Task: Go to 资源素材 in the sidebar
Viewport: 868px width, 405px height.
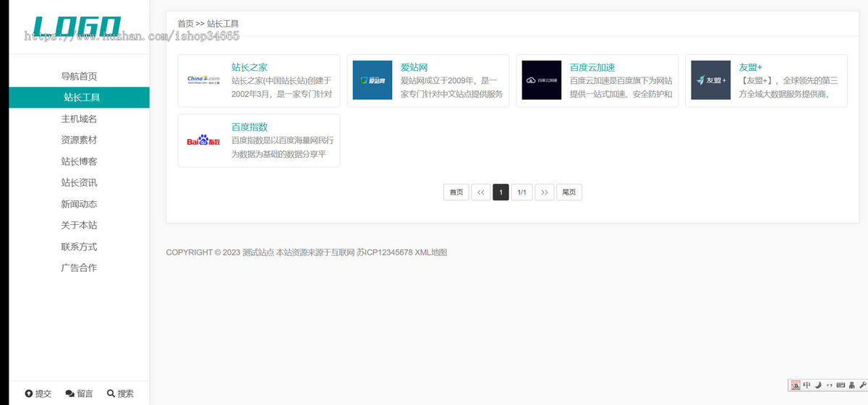Action: [x=79, y=140]
